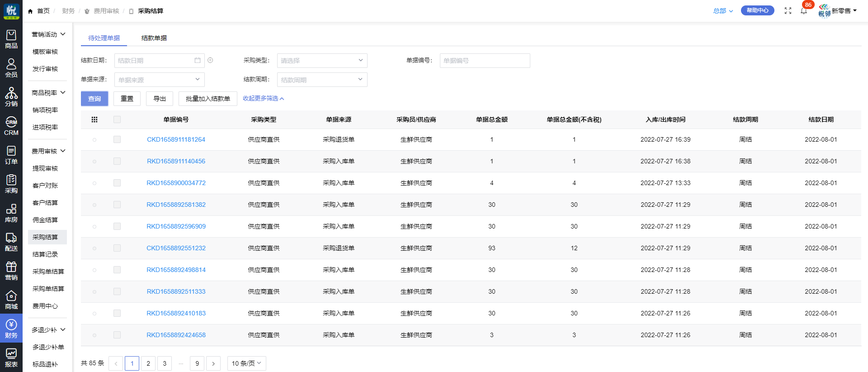Go to 首页 via home icon
This screenshot has width=868, height=372.
pyautogui.click(x=30, y=11)
